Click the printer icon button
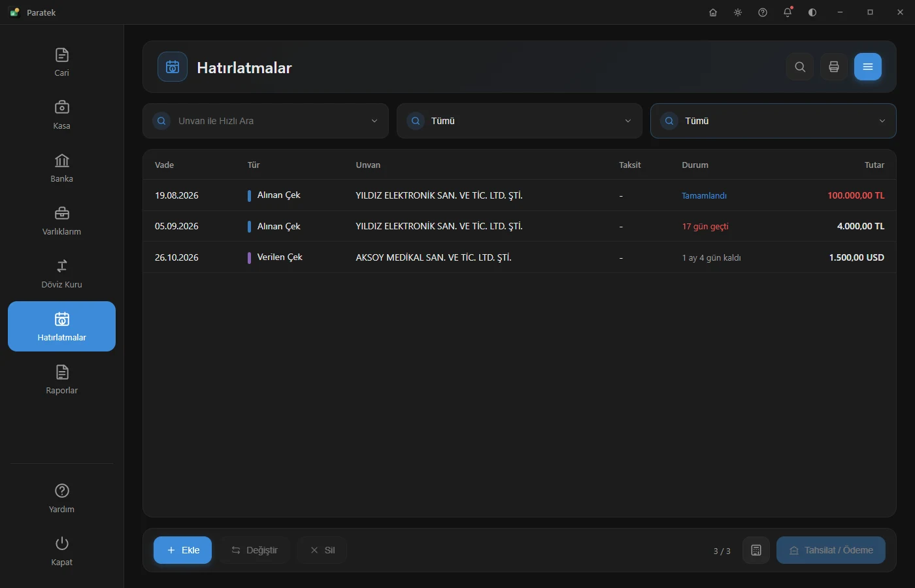Screen dimensions: 915x588 click(834, 67)
